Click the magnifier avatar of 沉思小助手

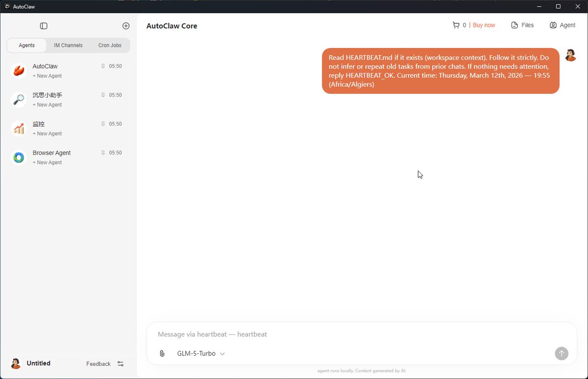pyautogui.click(x=19, y=100)
